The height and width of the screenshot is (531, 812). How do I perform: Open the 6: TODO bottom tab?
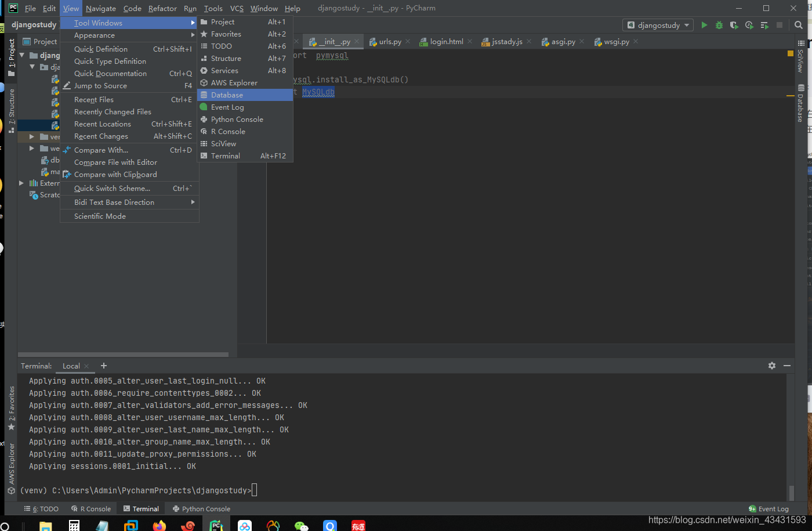[x=41, y=509]
